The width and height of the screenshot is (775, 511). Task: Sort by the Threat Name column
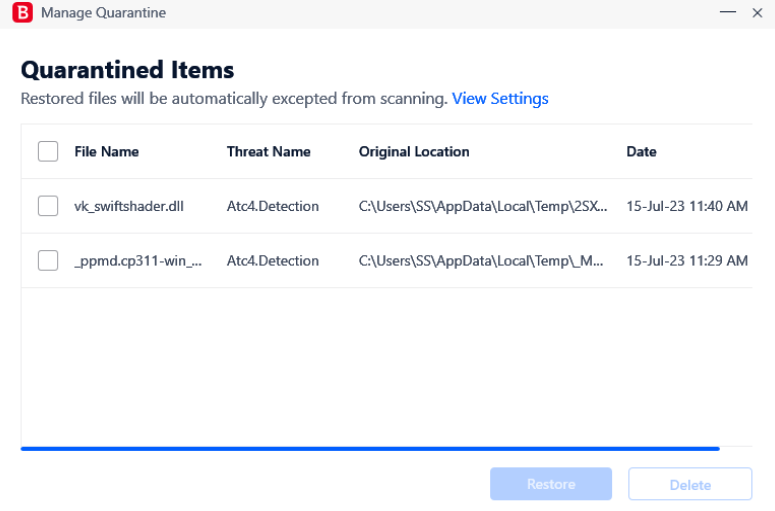[268, 152]
